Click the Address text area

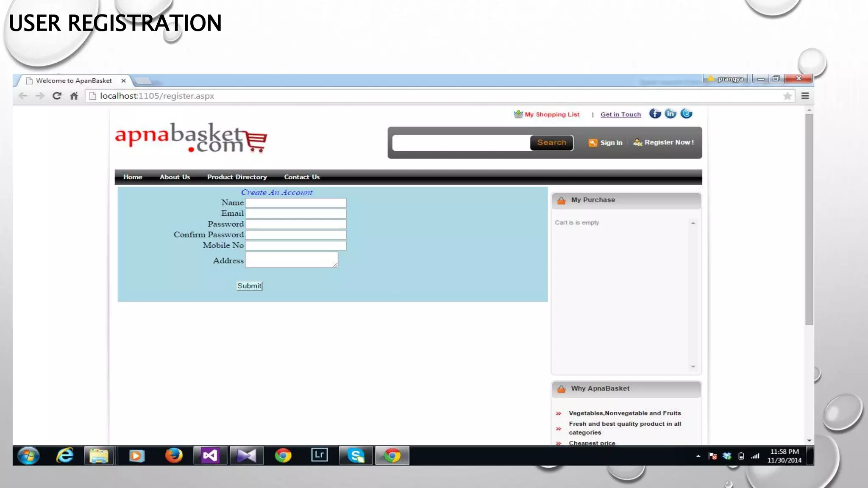pos(292,260)
